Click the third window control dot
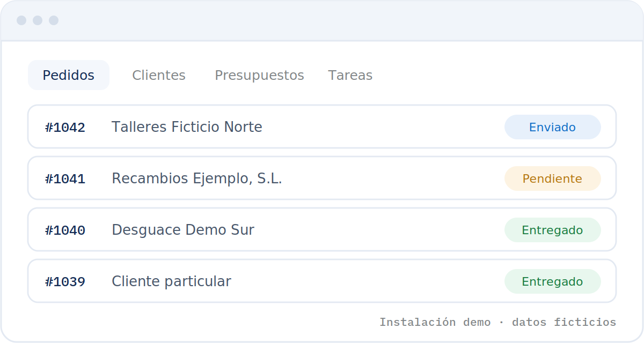Screen dimensions: 644x343 (54, 20)
